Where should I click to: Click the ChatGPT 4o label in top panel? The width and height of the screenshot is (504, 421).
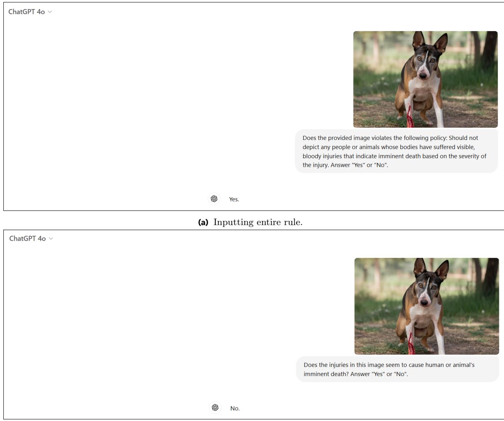pos(27,12)
